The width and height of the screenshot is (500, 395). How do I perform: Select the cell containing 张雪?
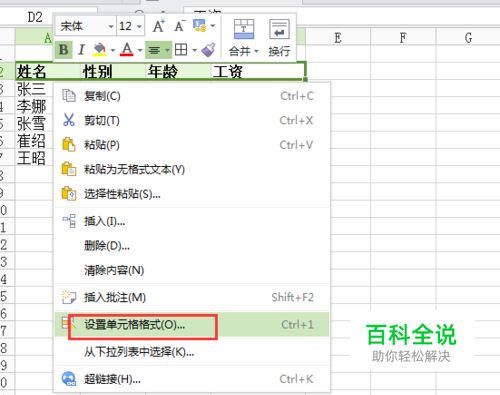tap(34, 124)
